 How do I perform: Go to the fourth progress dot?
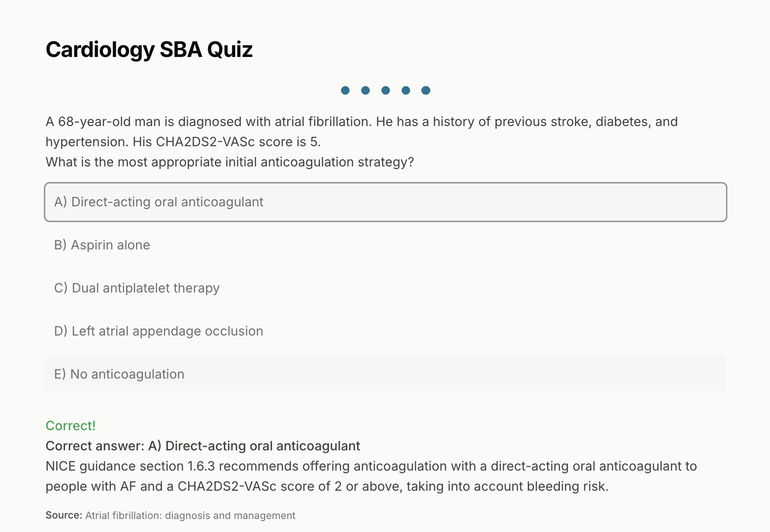[x=406, y=91]
